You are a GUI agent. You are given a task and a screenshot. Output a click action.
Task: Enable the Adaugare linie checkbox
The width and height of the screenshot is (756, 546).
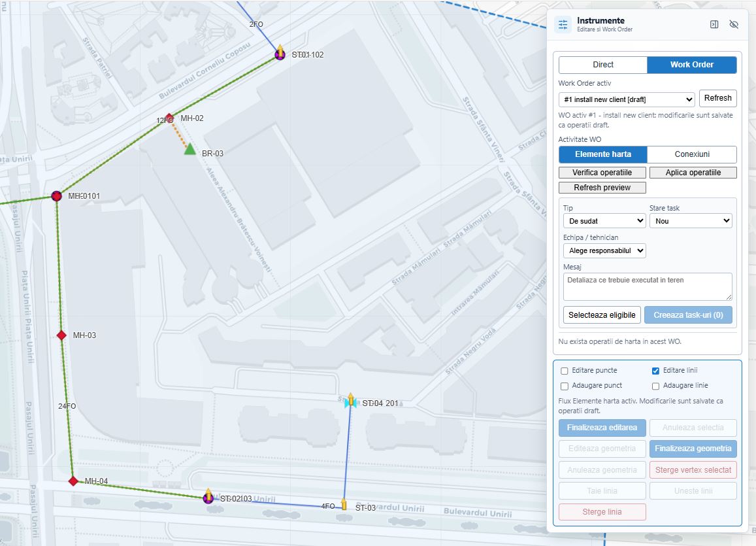tap(656, 386)
